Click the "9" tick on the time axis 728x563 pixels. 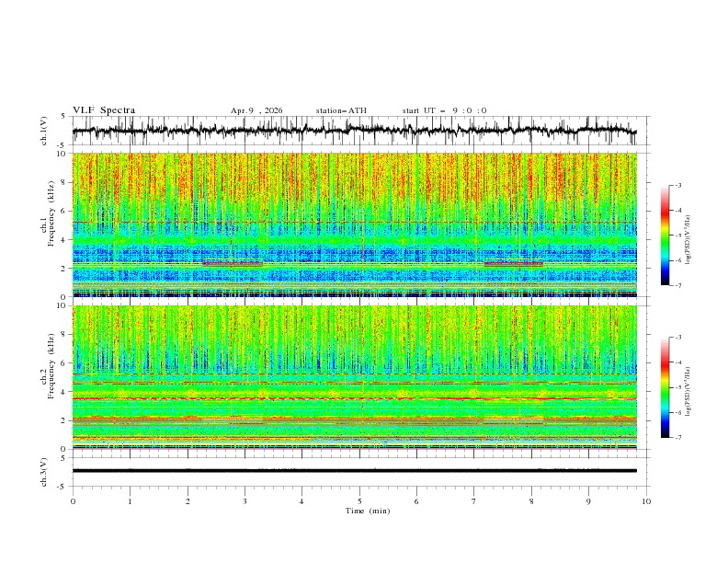(x=588, y=501)
